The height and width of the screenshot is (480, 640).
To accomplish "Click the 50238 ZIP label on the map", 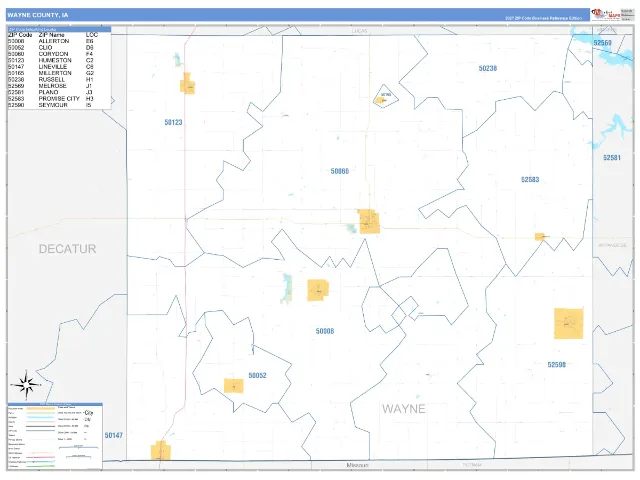I will (488, 68).
